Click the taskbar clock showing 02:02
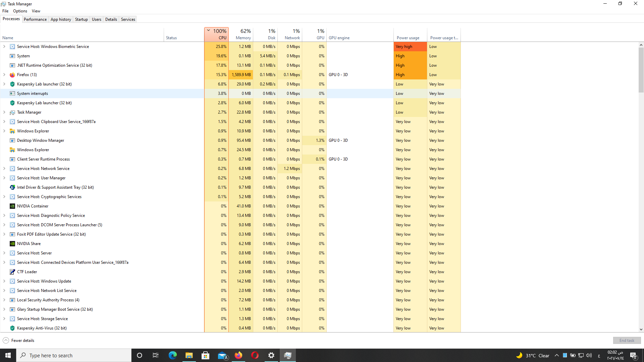This screenshot has height=362, width=644. 615,355
